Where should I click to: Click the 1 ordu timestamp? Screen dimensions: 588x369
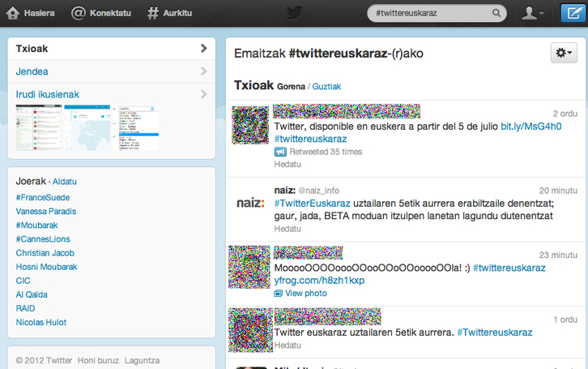tap(565, 320)
